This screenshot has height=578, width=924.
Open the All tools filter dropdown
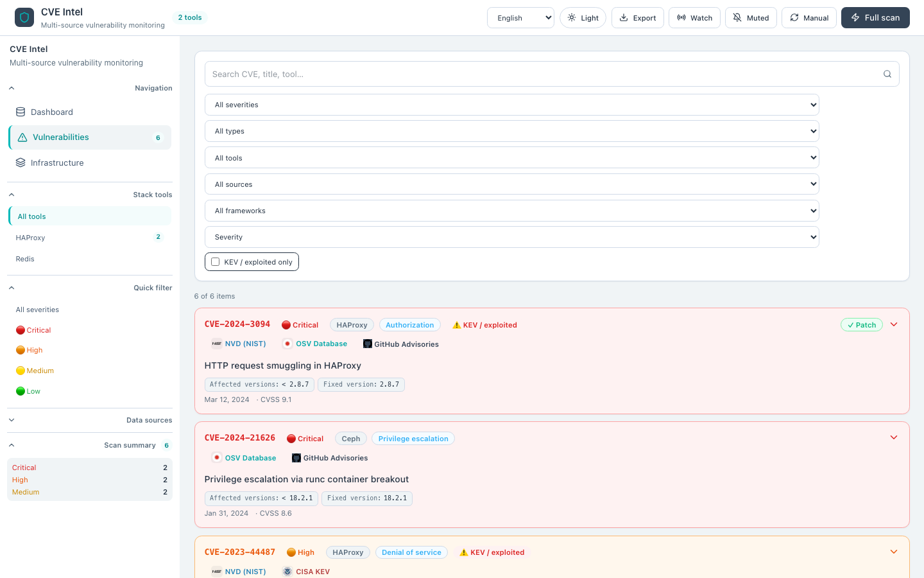point(512,158)
